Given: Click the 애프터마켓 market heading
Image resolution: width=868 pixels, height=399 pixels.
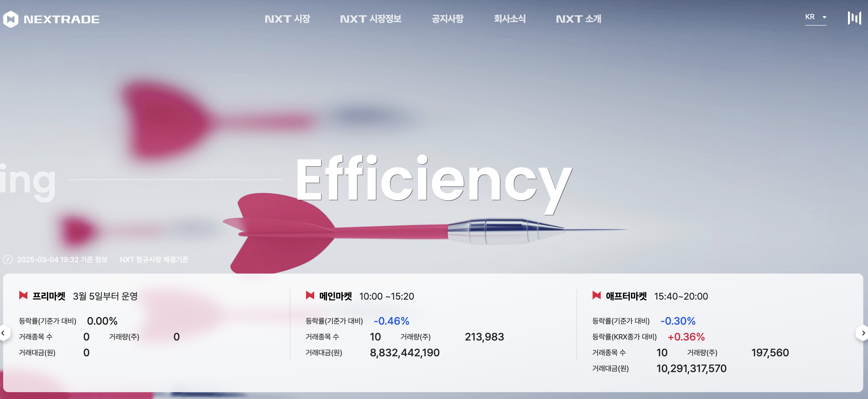Looking at the screenshot, I should pos(626,296).
